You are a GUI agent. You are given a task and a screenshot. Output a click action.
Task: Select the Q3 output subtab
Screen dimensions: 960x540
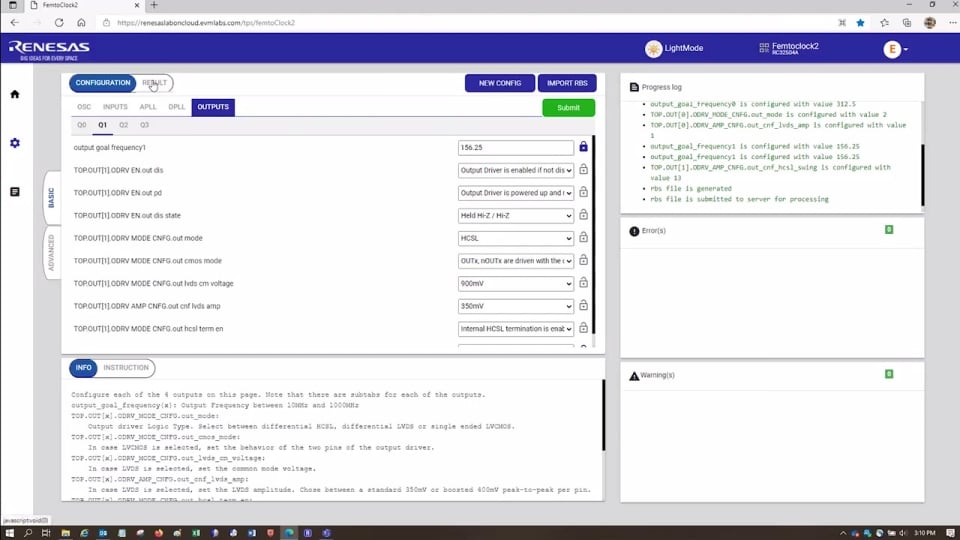click(144, 125)
